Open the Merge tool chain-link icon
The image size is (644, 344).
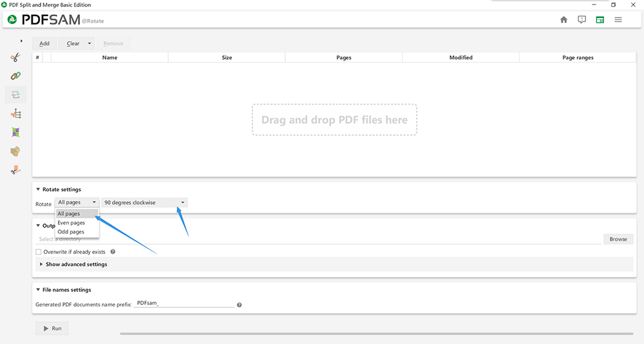point(15,76)
